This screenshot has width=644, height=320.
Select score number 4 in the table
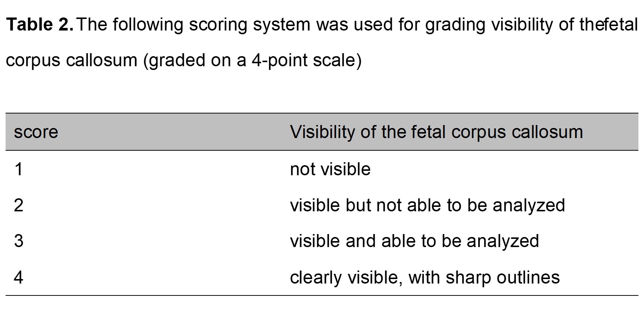[19, 278]
